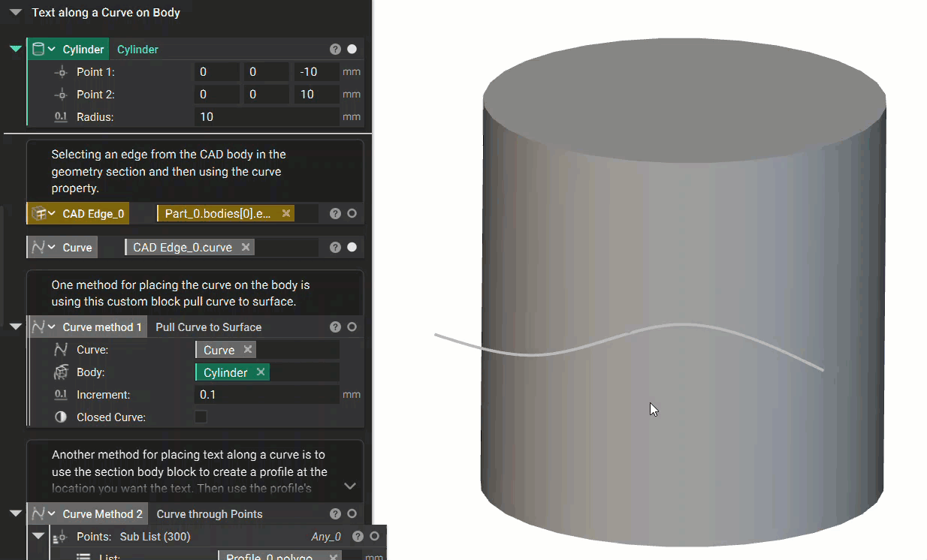Click the Curve input icon in Curve method 1
The image size is (927, 560).
click(61, 350)
